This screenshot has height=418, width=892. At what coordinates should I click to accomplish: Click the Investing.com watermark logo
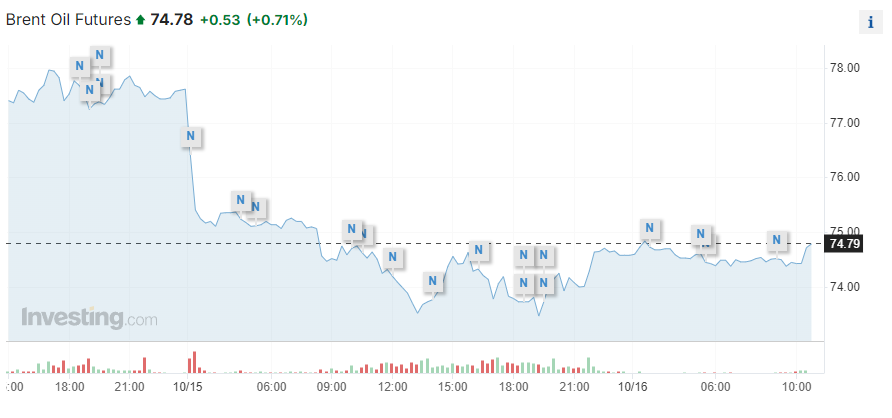tap(89, 318)
